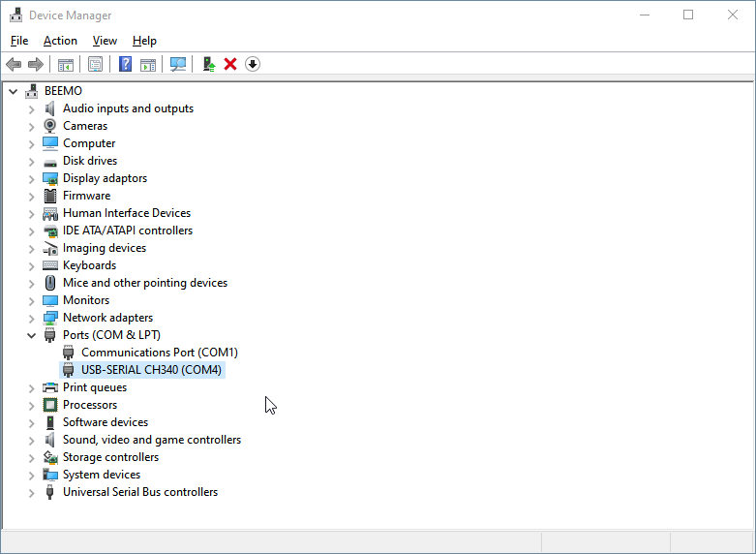Click the Back arrow in the toolbar

[14, 64]
